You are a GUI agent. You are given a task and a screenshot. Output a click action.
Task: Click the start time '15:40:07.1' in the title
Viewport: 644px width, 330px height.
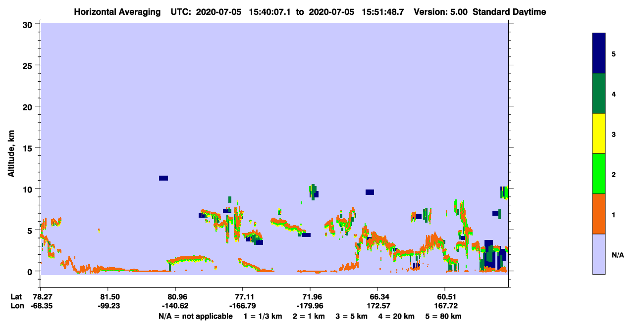pyautogui.click(x=269, y=11)
